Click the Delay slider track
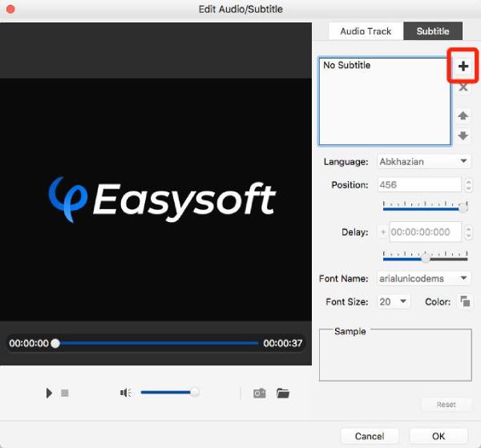The image size is (481, 448). click(425, 259)
